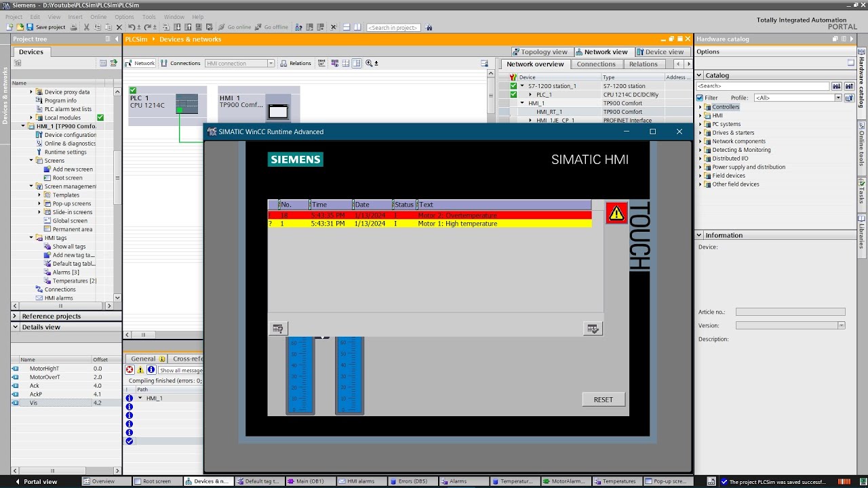Expand the Drives & starters catalog folder
This screenshot has width=868, height=488.
(700, 133)
